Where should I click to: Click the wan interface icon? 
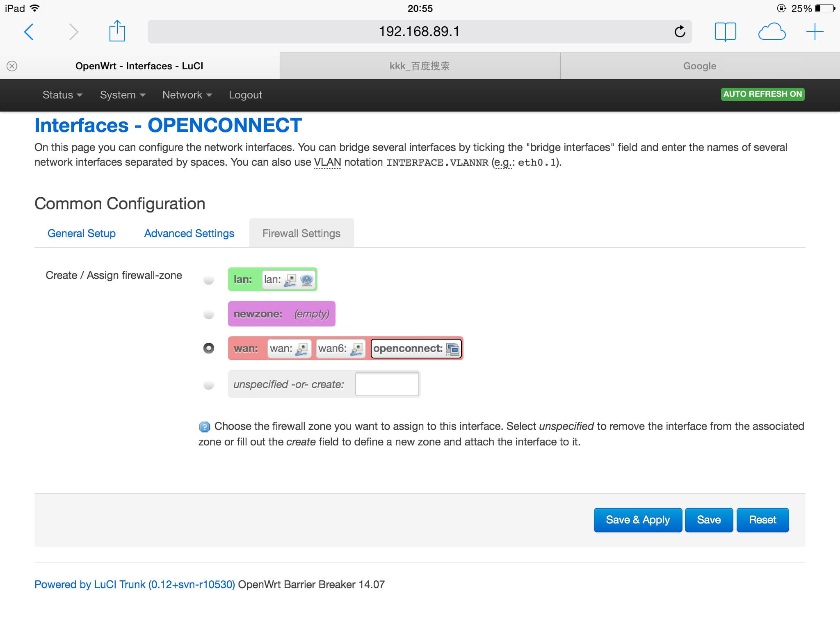301,349
